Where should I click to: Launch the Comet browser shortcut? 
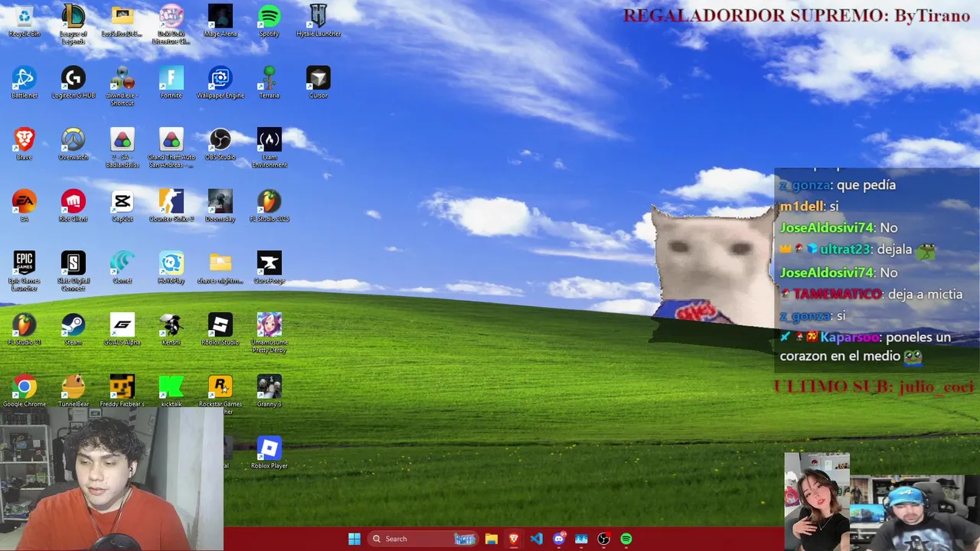click(122, 268)
